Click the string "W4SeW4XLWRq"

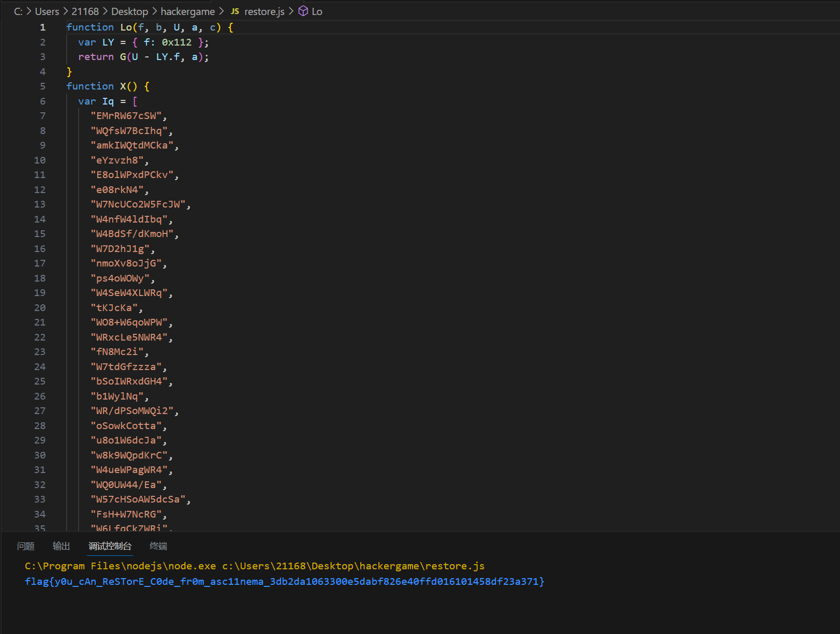coord(129,293)
